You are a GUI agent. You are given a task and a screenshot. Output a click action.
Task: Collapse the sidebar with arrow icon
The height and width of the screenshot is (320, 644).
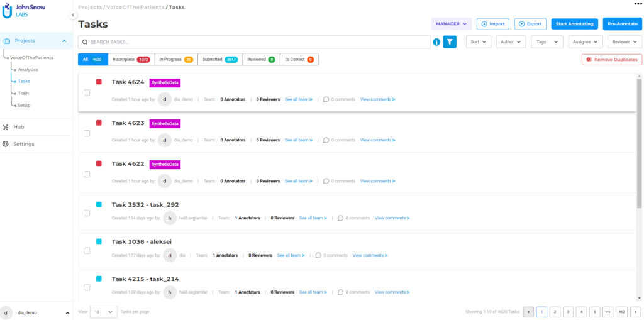click(x=73, y=15)
